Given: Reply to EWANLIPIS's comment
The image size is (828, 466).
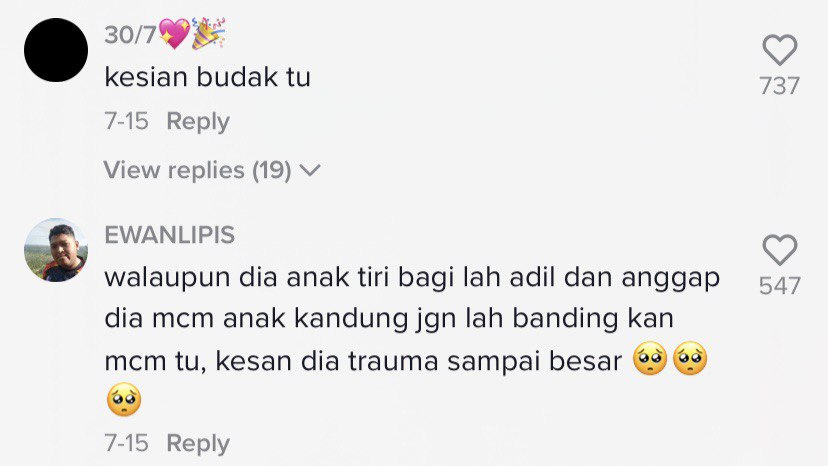Looking at the screenshot, I should [x=198, y=443].
